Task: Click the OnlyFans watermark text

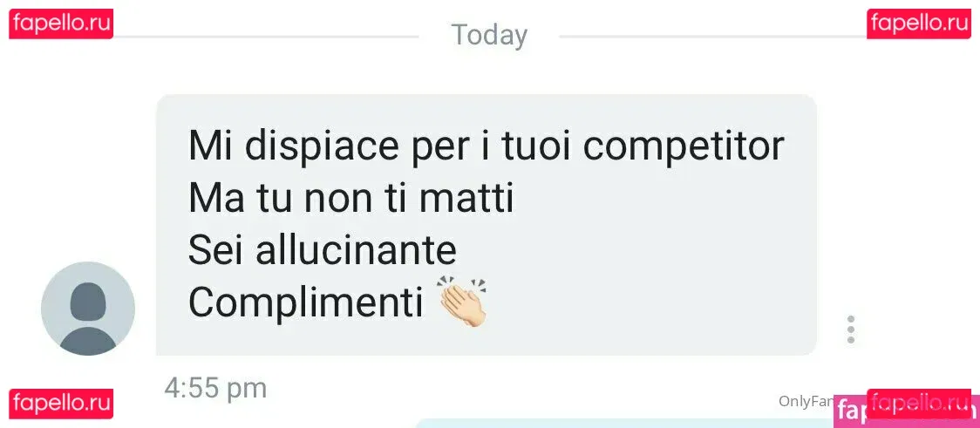Action: point(806,402)
